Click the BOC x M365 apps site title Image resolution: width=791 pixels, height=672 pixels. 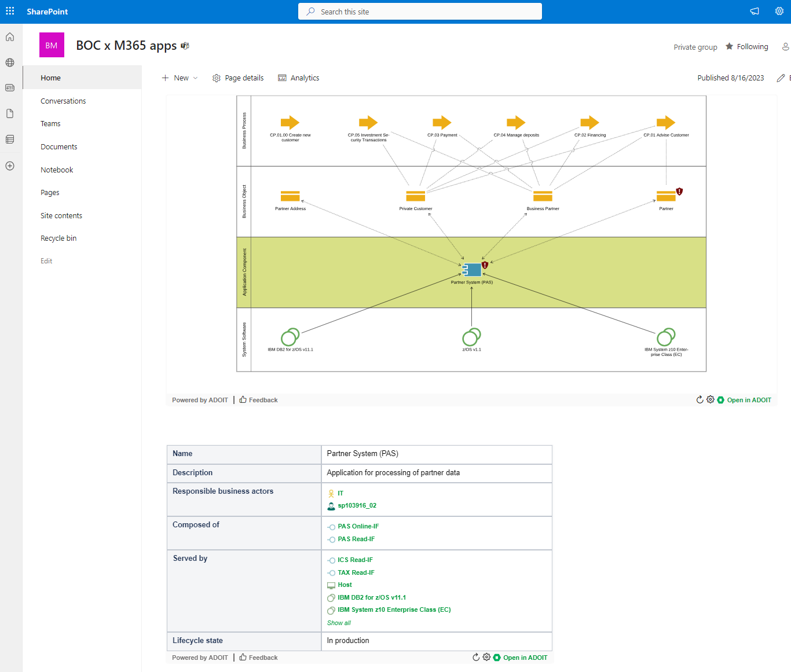click(126, 45)
